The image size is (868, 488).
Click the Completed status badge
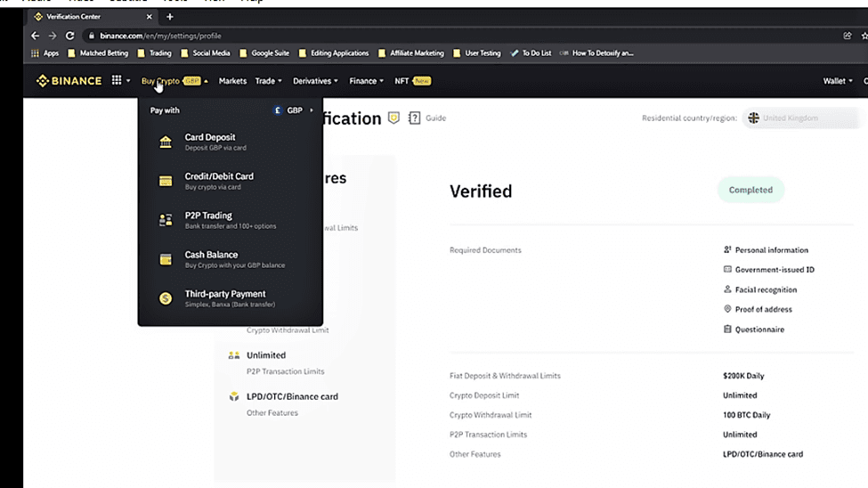pos(750,190)
